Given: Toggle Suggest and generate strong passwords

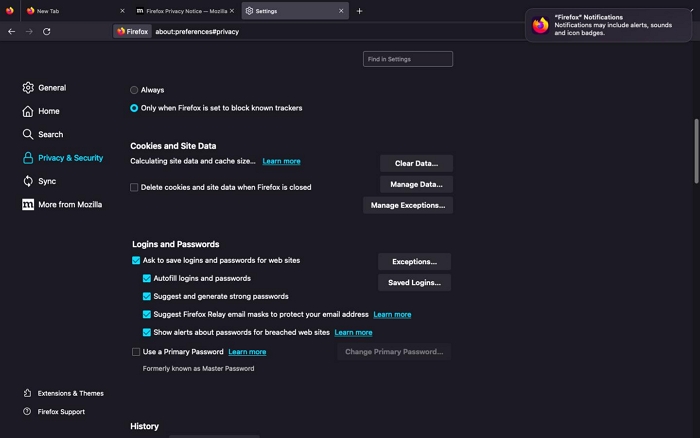Looking at the screenshot, I should (146, 296).
